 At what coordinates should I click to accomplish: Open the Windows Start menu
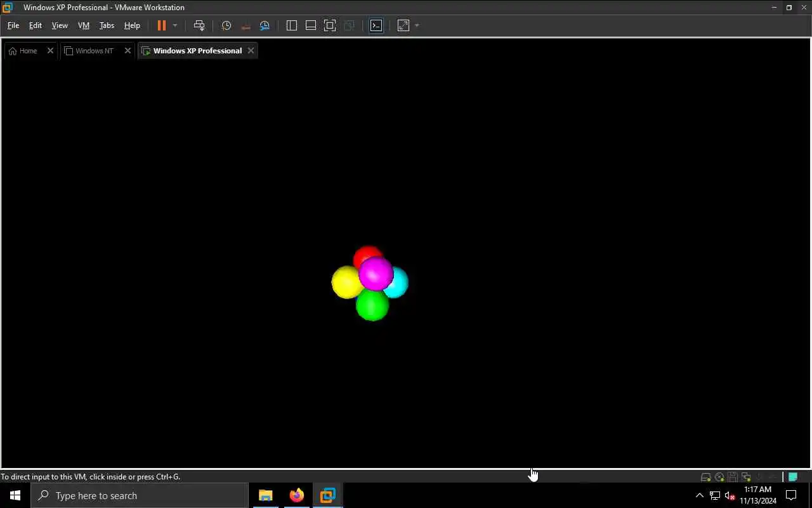(x=15, y=495)
